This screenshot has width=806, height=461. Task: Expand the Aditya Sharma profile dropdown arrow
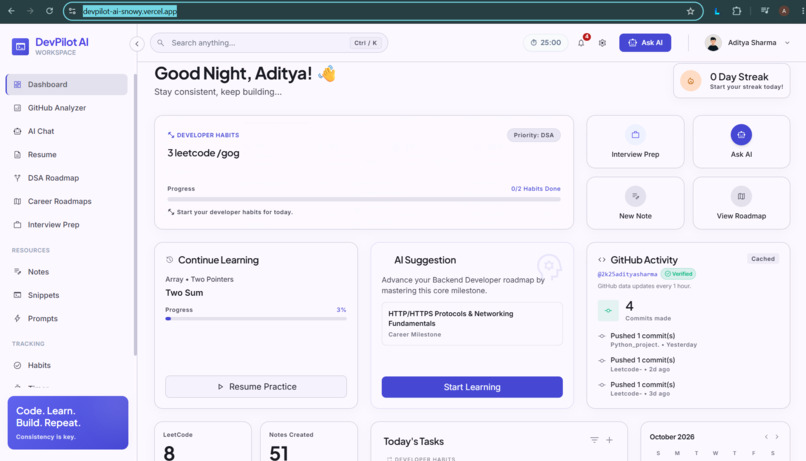[x=787, y=43]
